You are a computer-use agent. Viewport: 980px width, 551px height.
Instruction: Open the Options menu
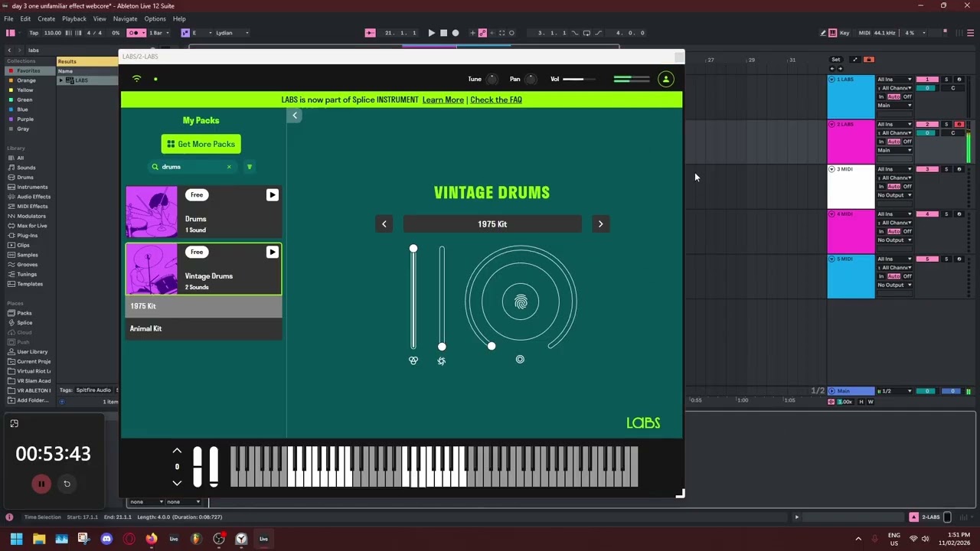click(x=155, y=18)
